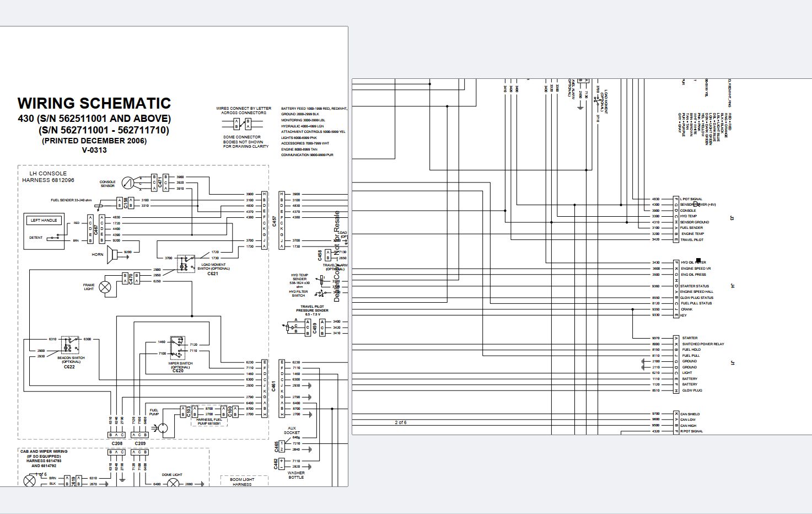This screenshot has height=514, width=812.
Task: Click the 'ENGINE SPEED VR' pin label
Action: (x=696, y=269)
